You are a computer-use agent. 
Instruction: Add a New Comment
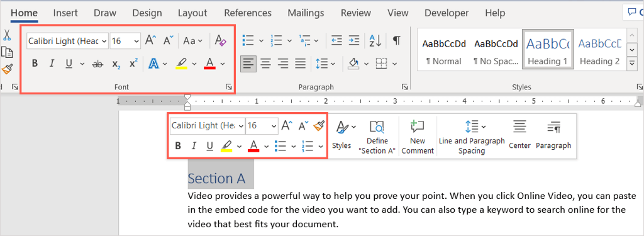[x=418, y=137]
